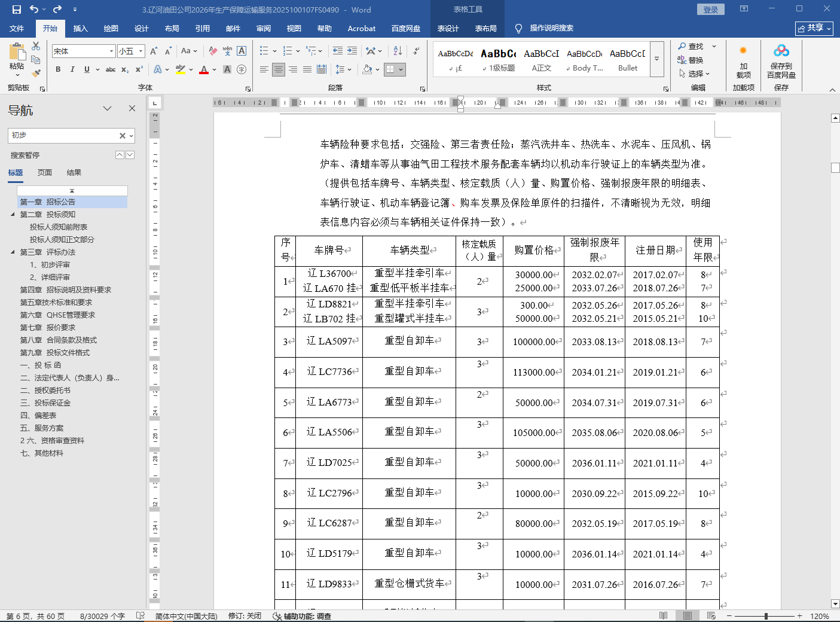Expand bullet list options arrow
This screenshot has height=622, width=840.
coord(274,51)
